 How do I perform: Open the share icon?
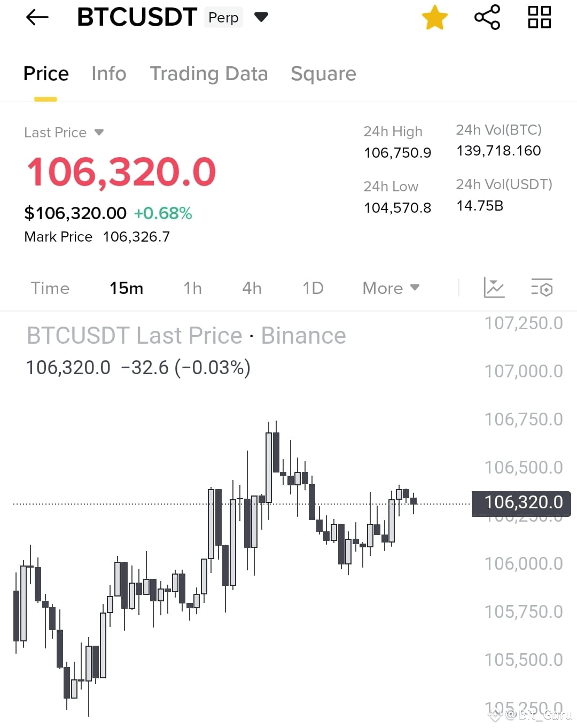(x=487, y=17)
